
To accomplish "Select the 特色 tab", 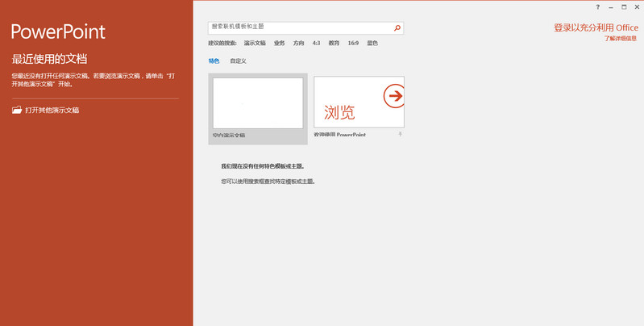I will pyautogui.click(x=214, y=61).
